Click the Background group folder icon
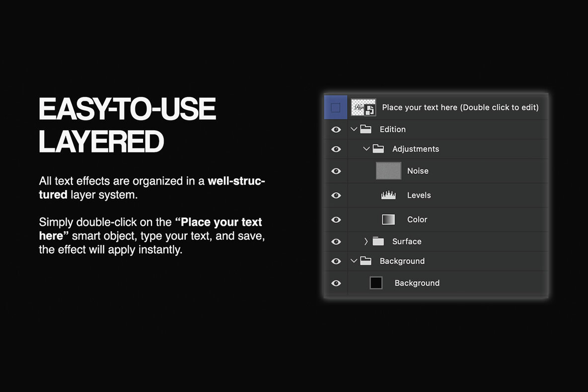588x392 pixels. (366, 261)
